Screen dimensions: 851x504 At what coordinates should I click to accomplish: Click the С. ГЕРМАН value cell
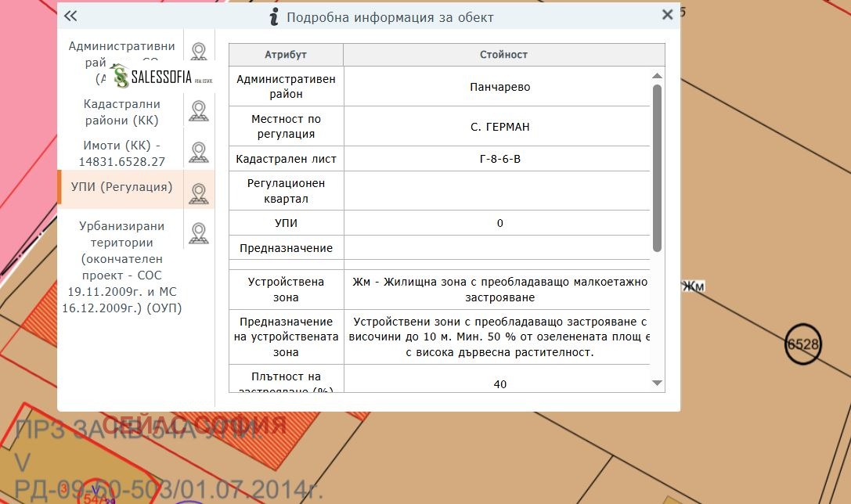pyautogui.click(x=499, y=126)
